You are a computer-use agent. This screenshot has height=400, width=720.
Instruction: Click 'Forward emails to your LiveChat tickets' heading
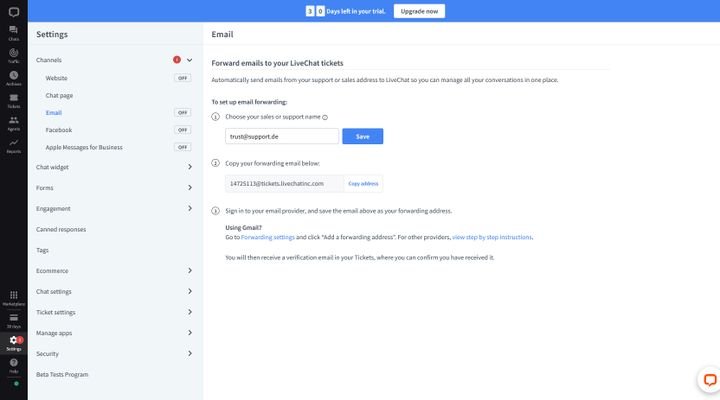[277, 63]
